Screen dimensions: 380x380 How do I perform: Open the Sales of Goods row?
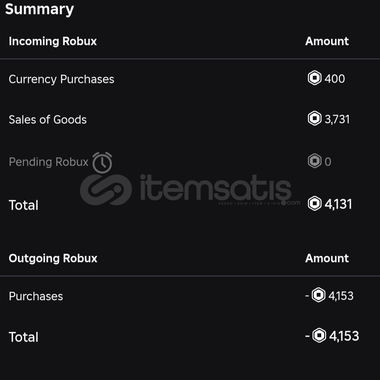click(190, 120)
